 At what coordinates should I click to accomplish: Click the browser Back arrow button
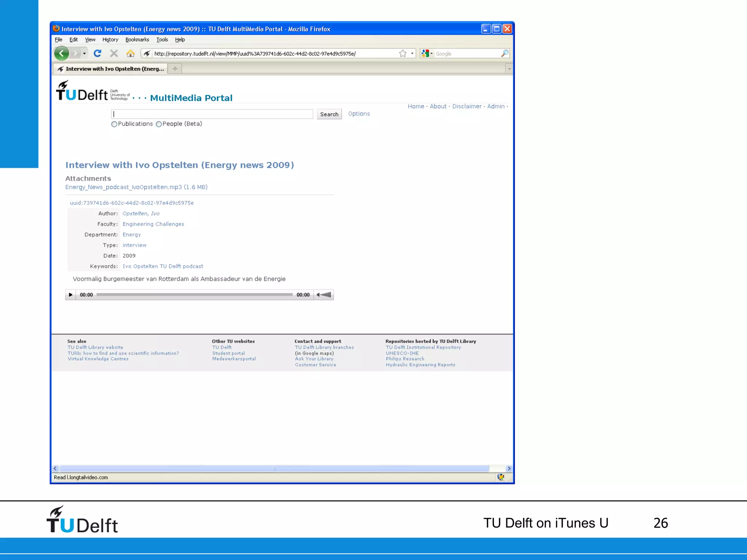pyautogui.click(x=62, y=54)
